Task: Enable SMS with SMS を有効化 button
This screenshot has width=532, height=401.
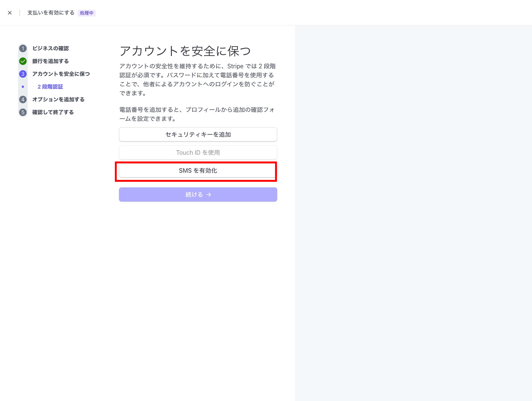Action: 198,170
